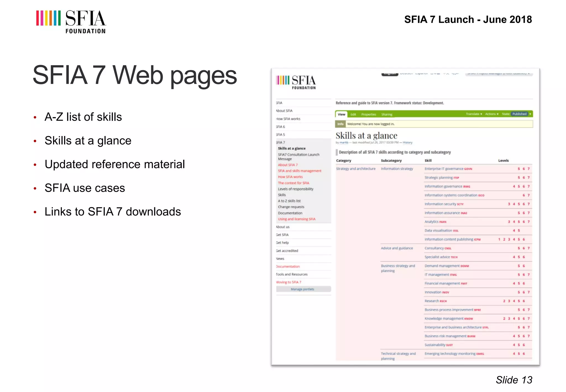
Task: Open 'Tools and Resources' sidebar item
Action: click(292, 275)
